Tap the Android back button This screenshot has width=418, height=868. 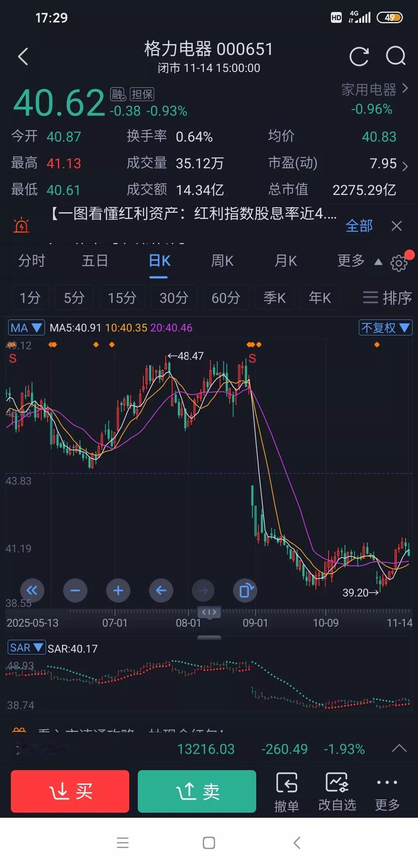[297, 842]
